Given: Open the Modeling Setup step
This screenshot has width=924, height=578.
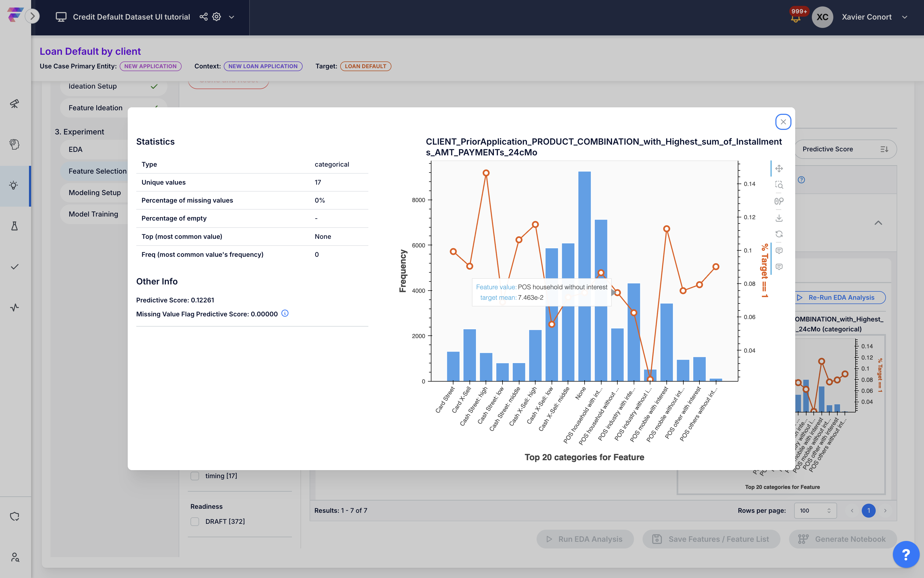Looking at the screenshot, I should pyautogui.click(x=95, y=193).
